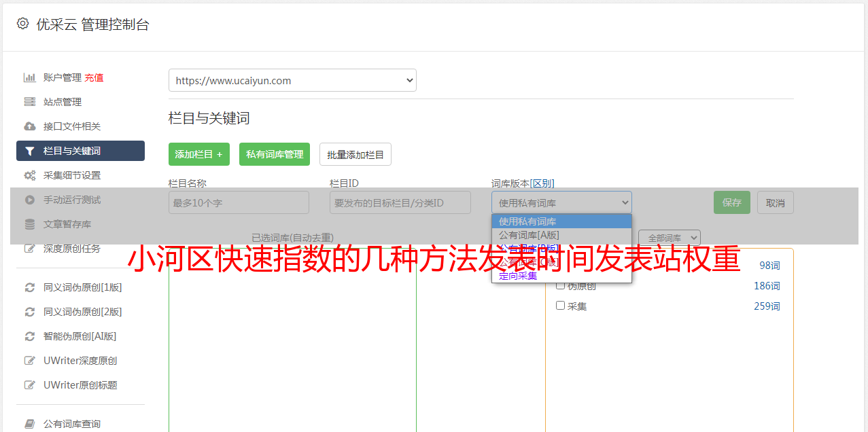Open 站点管理 in the sidebar
This screenshot has height=432, width=868.
[63, 102]
